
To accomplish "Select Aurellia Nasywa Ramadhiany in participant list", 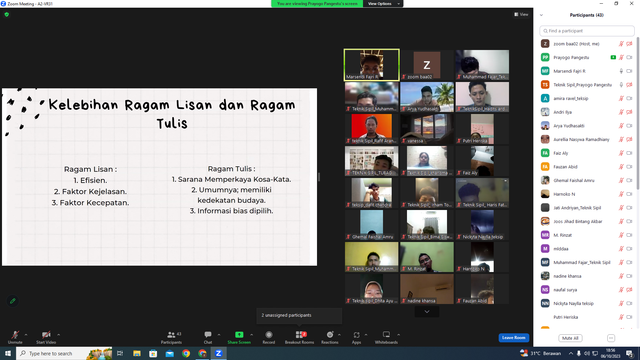I will click(587, 139).
